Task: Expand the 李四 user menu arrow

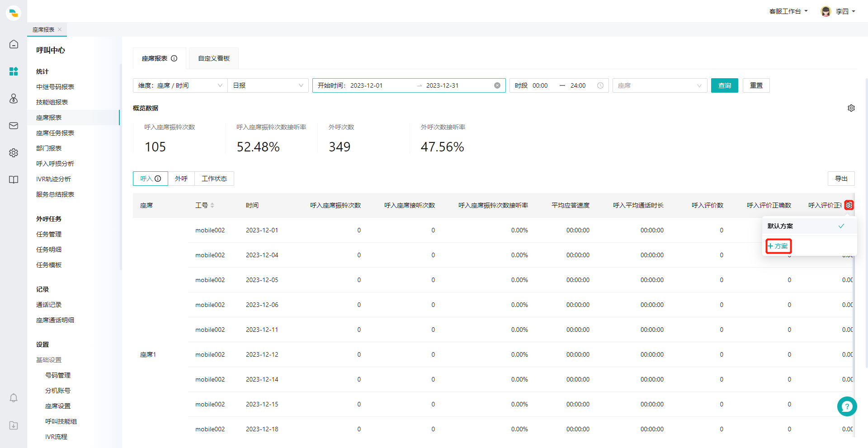Action: (854, 11)
